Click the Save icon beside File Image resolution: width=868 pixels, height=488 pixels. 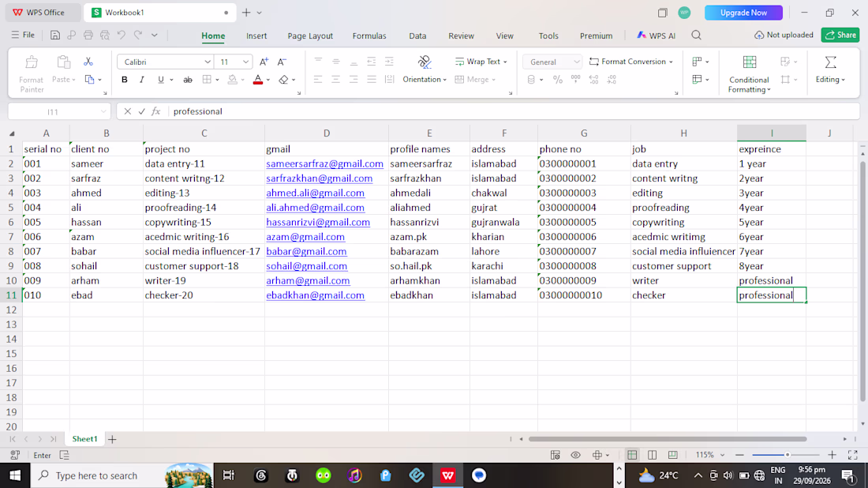pos(54,35)
